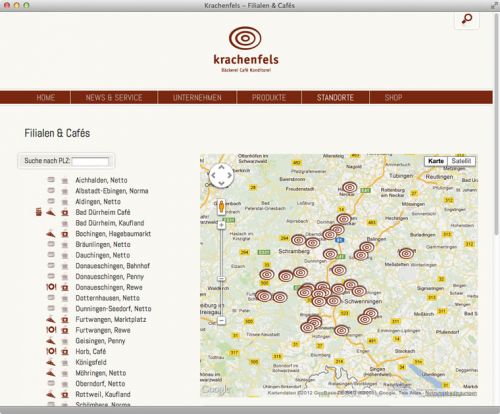500x414 pixels.
Task: Click the cake slice icon for Rottweil, Kaufland
Action: click(51, 394)
